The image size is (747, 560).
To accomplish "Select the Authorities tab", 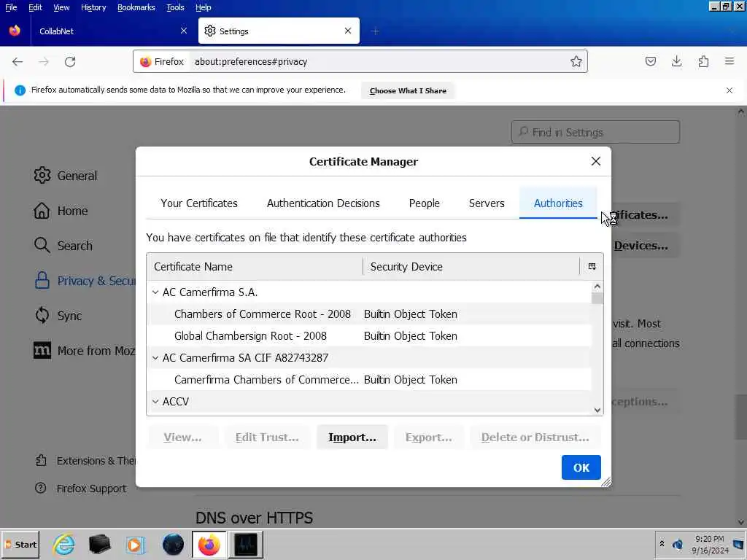I will 558,203.
